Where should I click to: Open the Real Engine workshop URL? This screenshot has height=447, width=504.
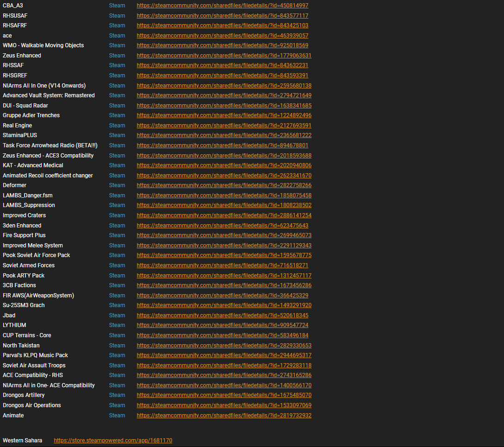224,126
